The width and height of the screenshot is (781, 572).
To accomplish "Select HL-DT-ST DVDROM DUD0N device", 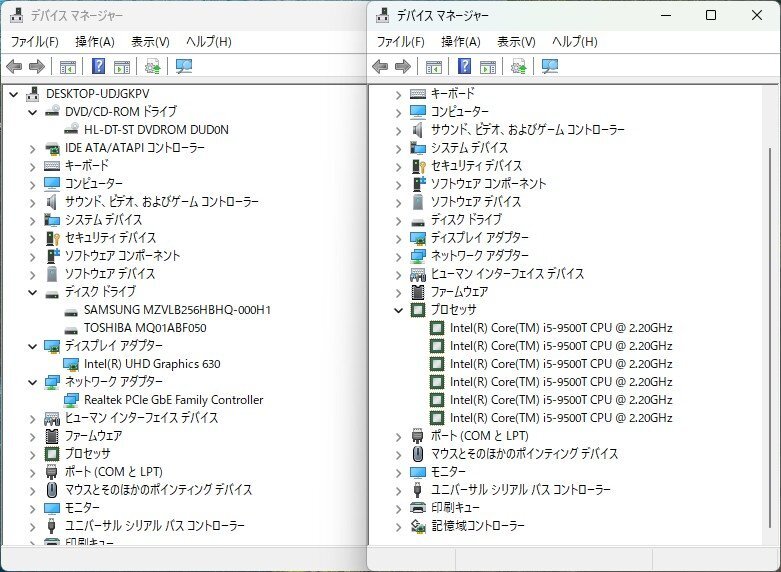I will click(156, 130).
